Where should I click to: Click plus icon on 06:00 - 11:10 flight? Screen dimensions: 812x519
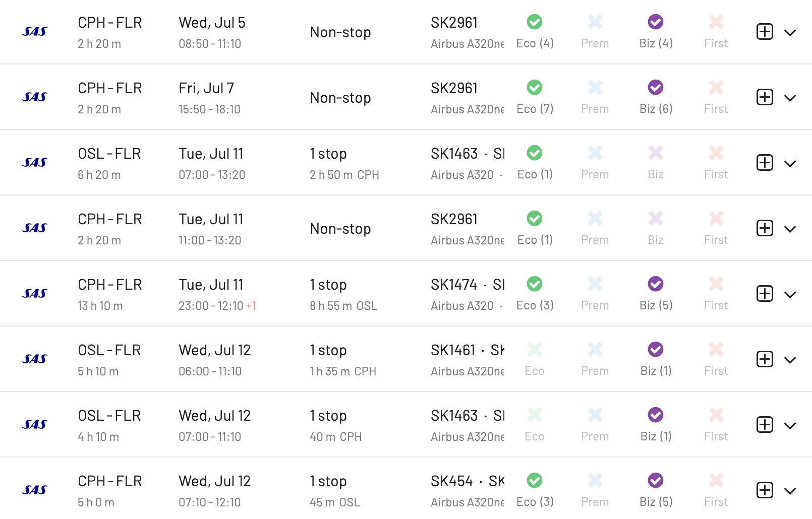765,359
